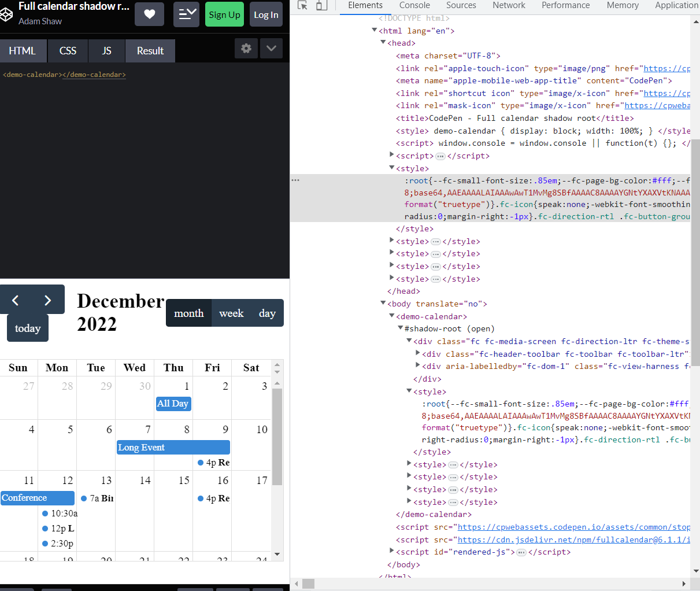Click the Sign Up button
Screen dimensions: 700x591
pos(224,14)
